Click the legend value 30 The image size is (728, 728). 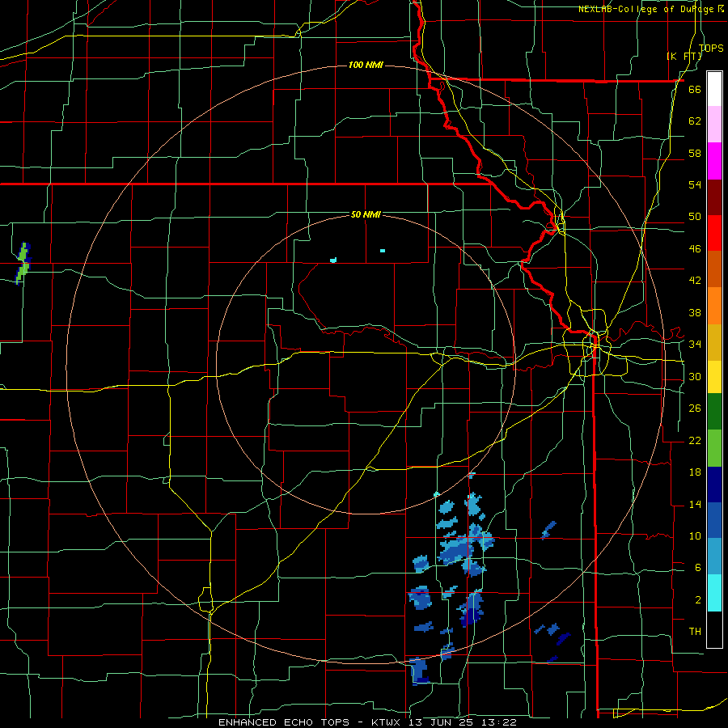[695, 376]
